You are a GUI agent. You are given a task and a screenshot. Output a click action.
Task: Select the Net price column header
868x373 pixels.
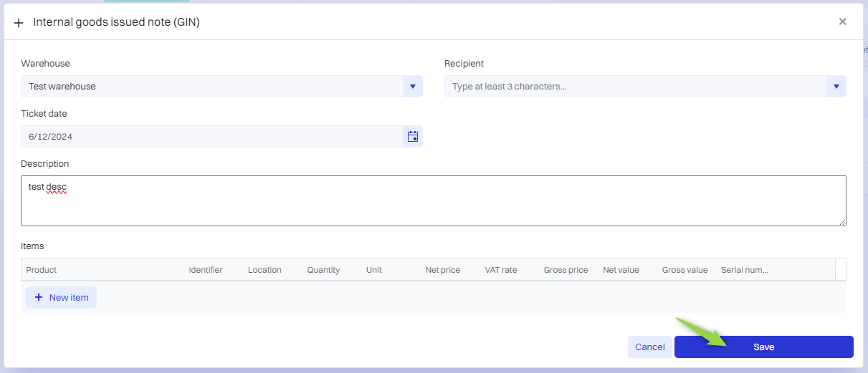click(x=443, y=270)
